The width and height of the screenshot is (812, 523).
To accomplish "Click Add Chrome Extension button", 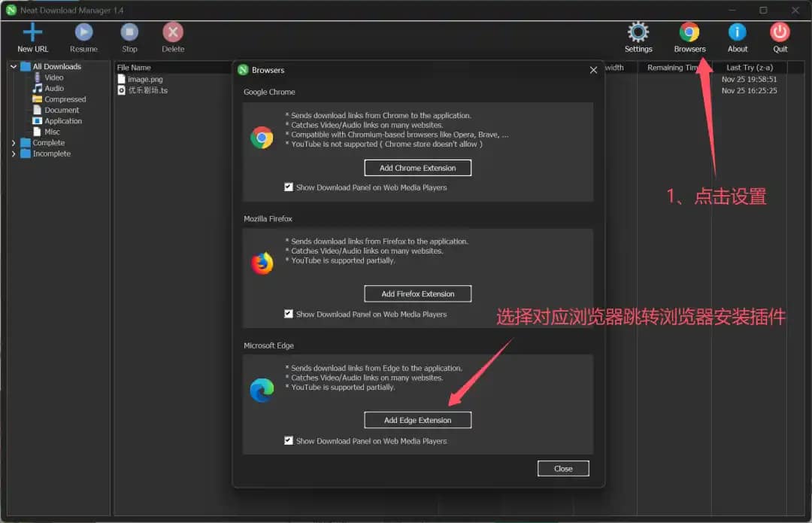I will (417, 168).
